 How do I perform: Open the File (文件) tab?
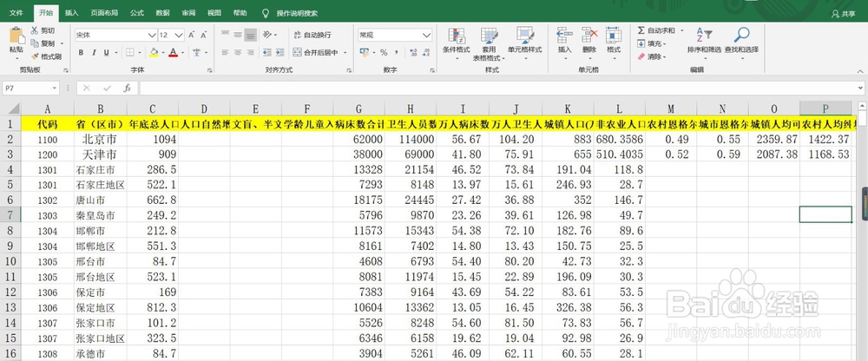(x=16, y=13)
